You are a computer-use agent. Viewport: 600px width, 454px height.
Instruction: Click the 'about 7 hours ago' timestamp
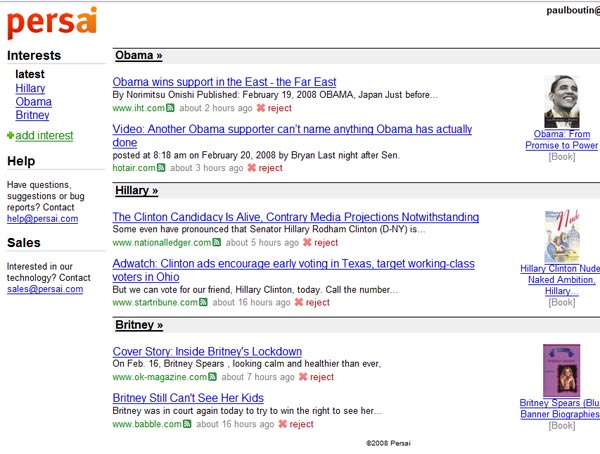tap(258, 377)
